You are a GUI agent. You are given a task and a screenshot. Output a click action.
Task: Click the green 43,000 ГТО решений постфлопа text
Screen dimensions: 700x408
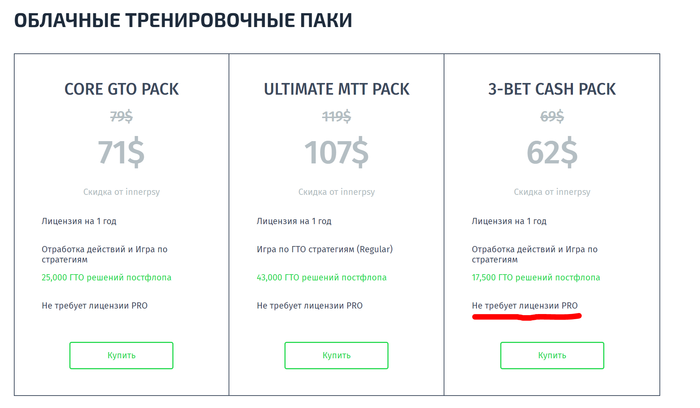click(321, 277)
